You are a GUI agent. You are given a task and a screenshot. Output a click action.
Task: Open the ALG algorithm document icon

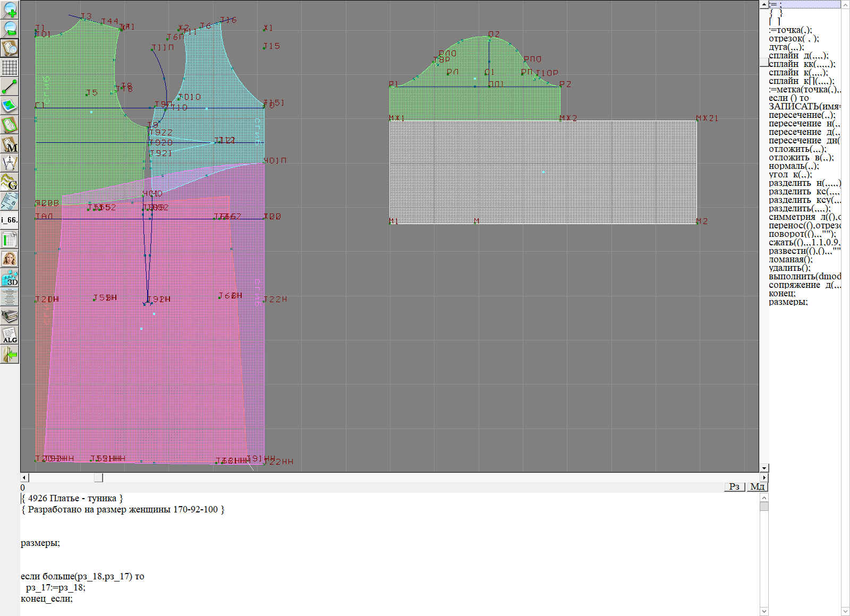click(x=10, y=335)
